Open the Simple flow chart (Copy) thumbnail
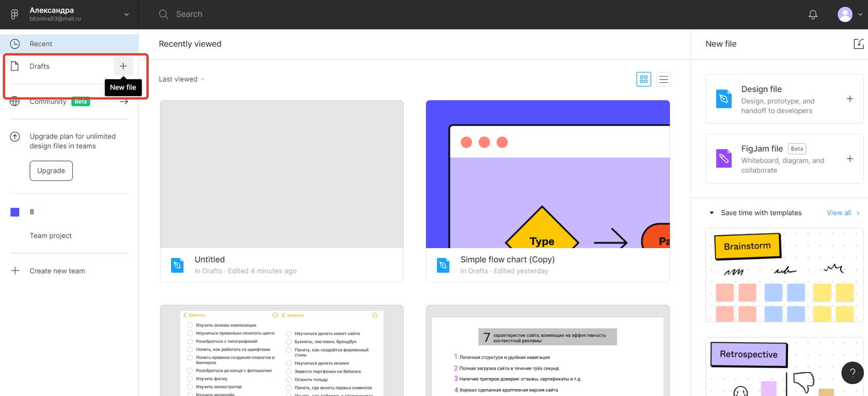868x396 pixels. point(548,174)
